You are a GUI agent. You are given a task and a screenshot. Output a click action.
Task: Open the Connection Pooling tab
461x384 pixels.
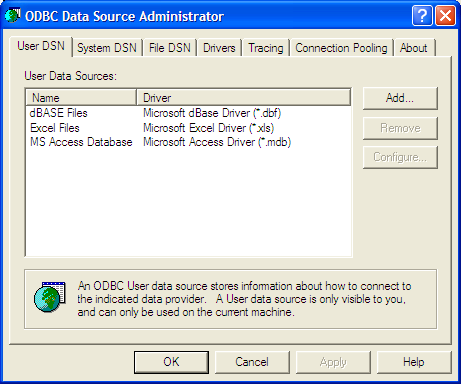coord(341,48)
